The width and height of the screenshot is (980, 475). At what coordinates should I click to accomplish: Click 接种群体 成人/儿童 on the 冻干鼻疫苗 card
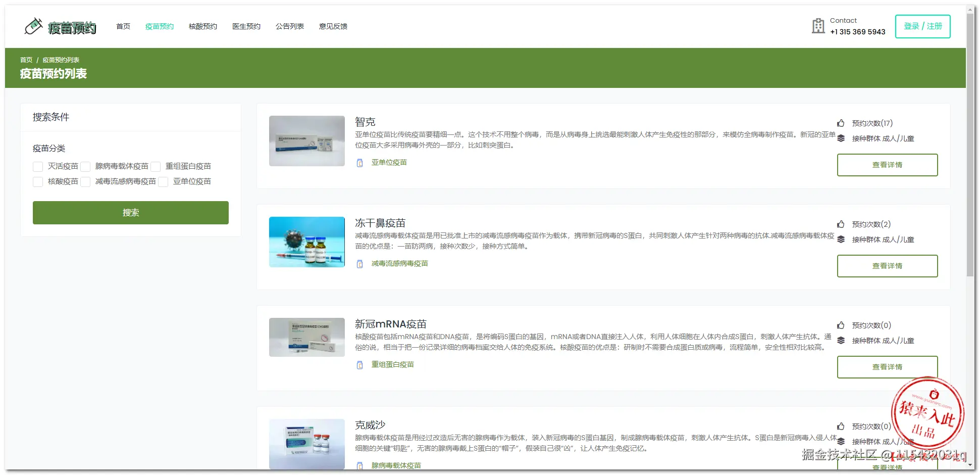point(883,240)
